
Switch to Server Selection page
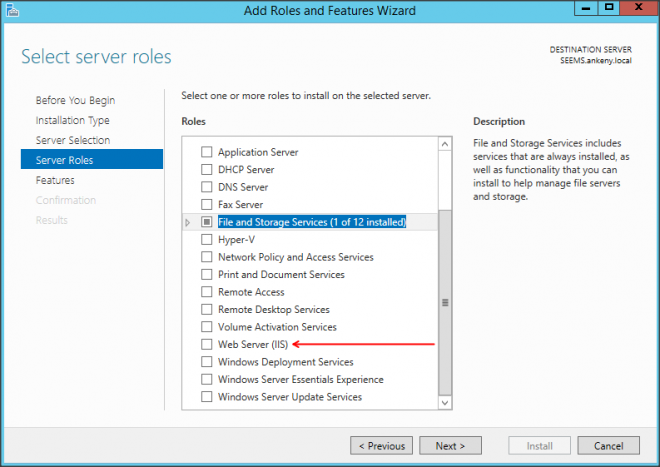(73, 140)
